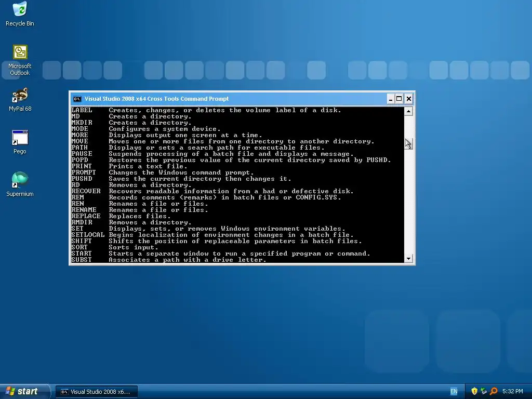The height and width of the screenshot is (399, 532).
Task: Click the orange magnifier tray icon
Action: point(494,391)
